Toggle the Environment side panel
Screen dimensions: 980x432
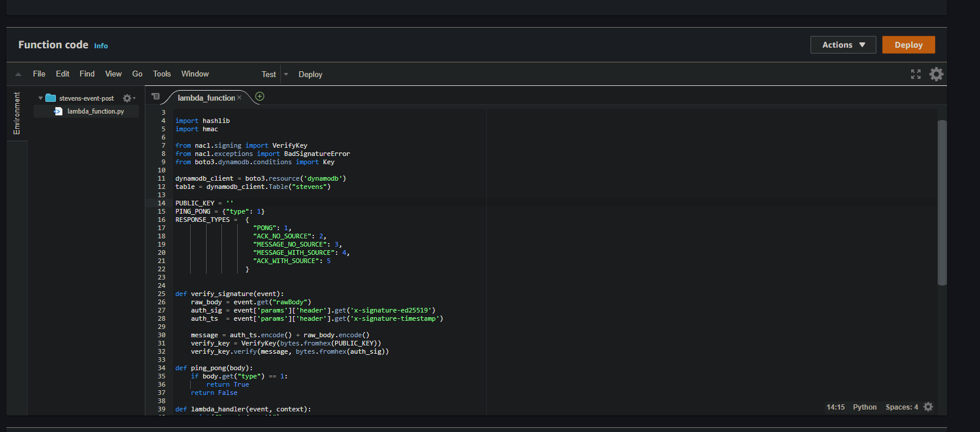pyautogui.click(x=16, y=113)
